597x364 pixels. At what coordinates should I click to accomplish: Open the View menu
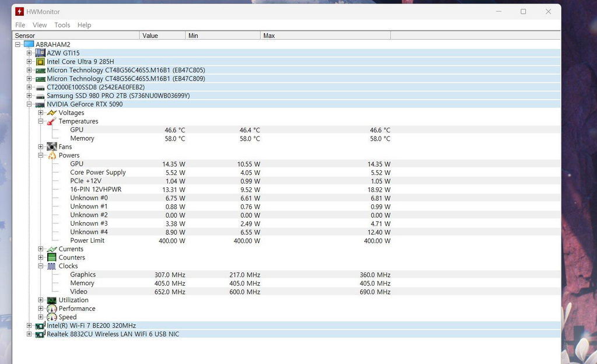pos(40,25)
